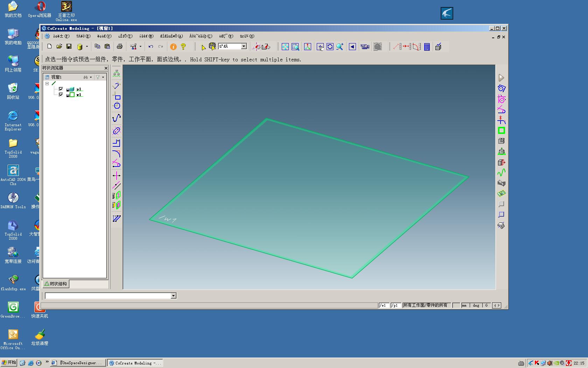The height and width of the screenshot is (368, 588).
Task: Click the binoculars search icon in tree browser
Action: [x=85, y=77]
